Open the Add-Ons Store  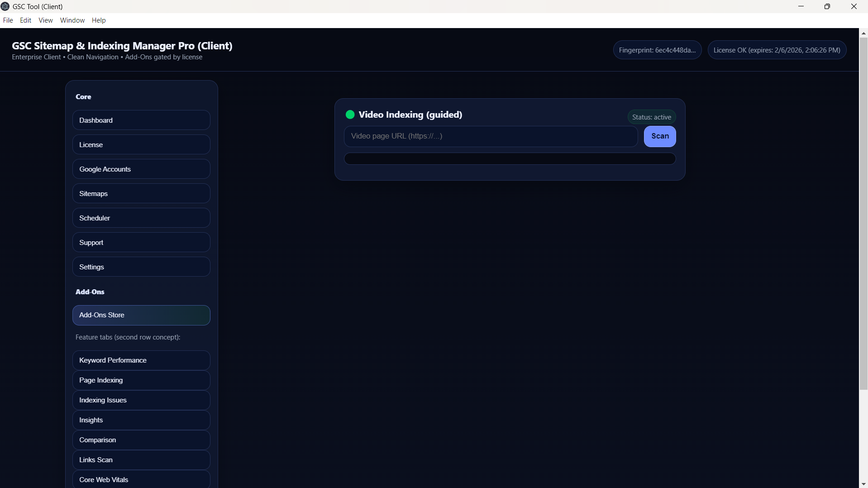[x=141, y=315]
